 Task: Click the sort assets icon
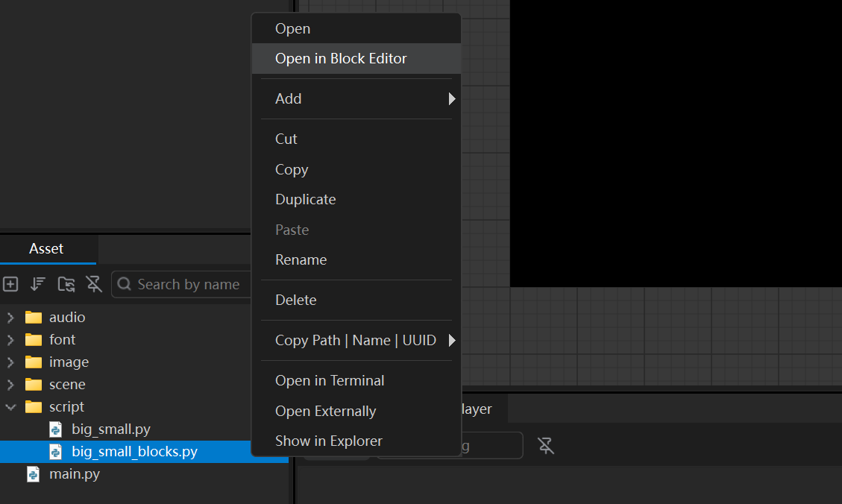point(37,284)
